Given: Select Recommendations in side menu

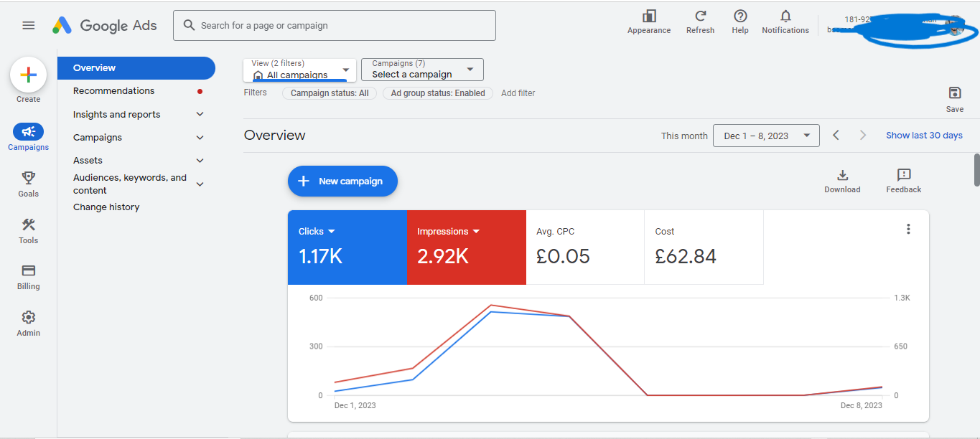Looking at the screenshot, I should 113,91.
